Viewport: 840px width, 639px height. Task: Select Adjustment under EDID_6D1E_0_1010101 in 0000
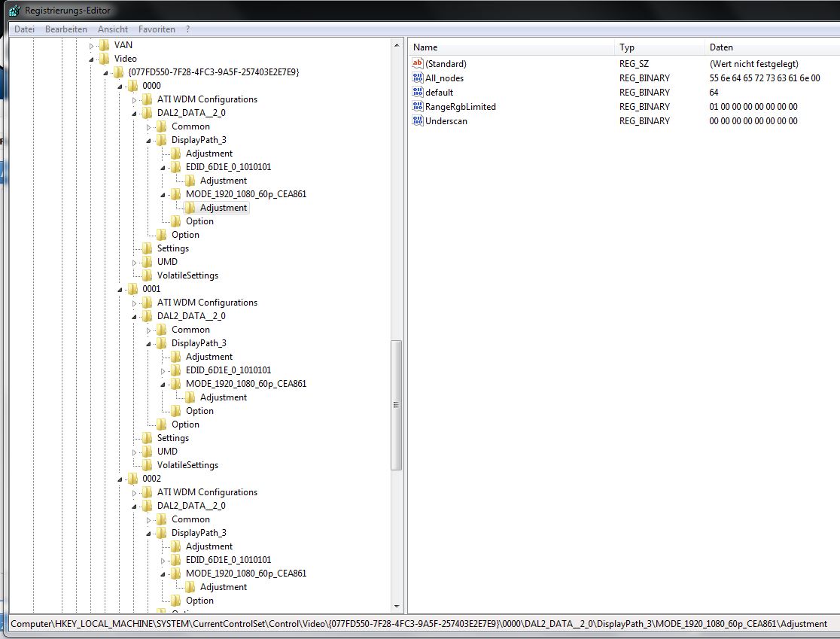(224, 181)
